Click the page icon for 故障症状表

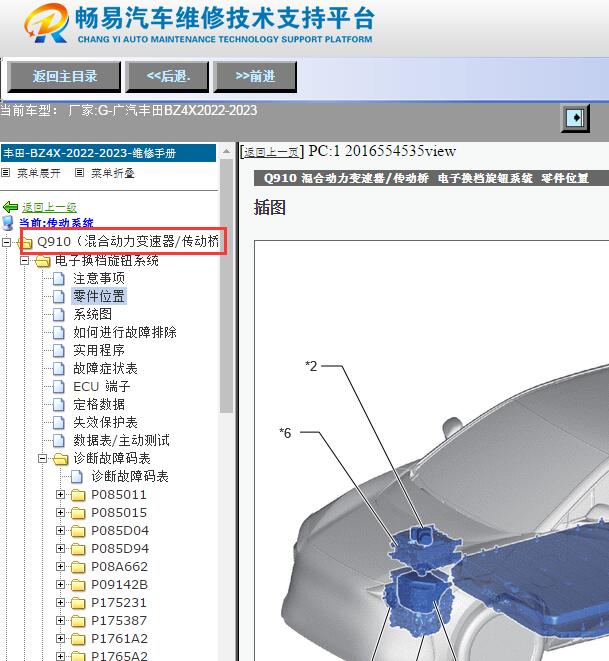pyautogui.click(x=59, y=369)
